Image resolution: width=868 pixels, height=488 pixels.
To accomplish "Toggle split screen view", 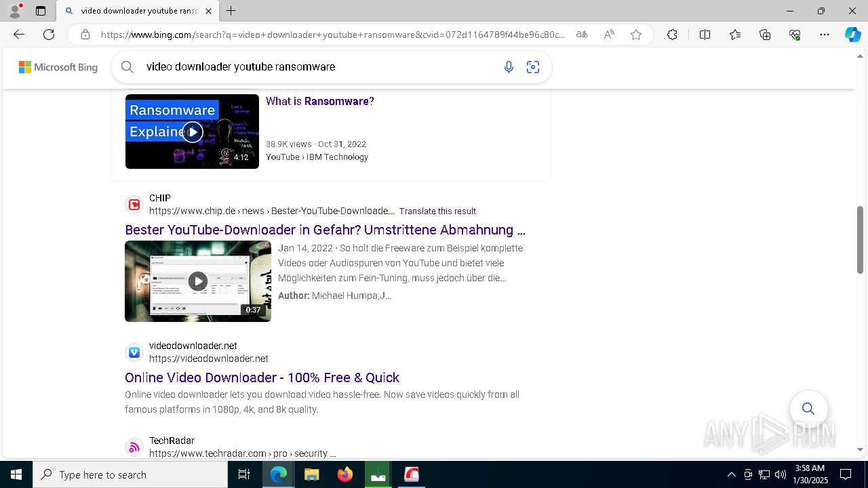I will pos(705,35).
